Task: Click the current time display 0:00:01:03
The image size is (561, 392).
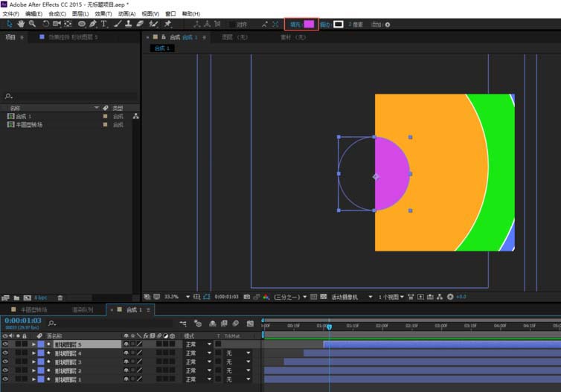Action: coord(23,321)
